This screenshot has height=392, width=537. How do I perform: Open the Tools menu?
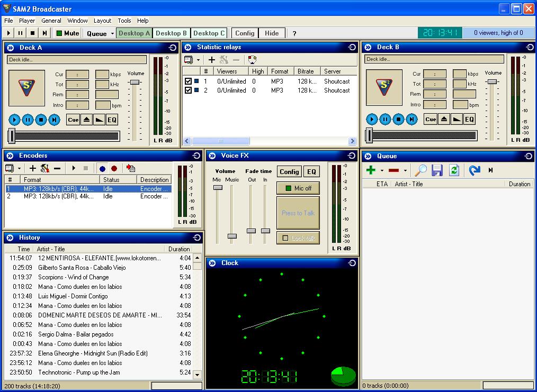coord(124,21)
